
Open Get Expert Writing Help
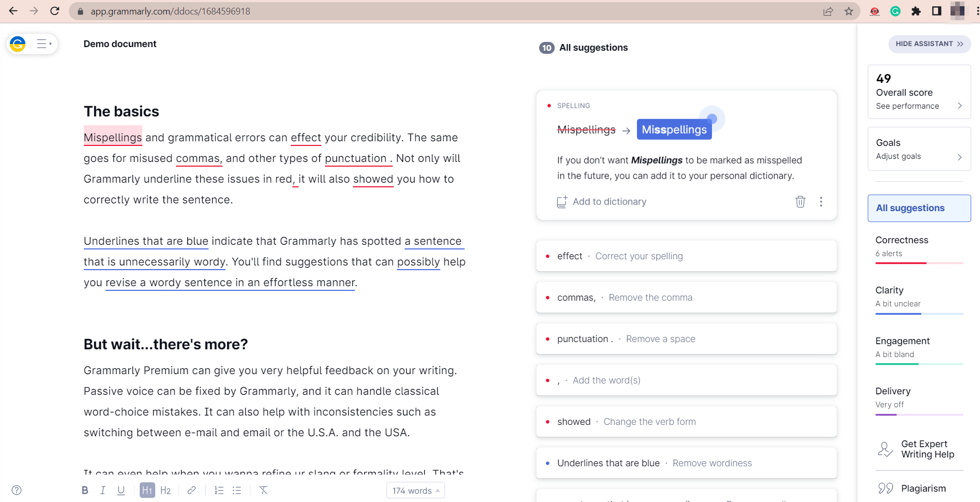[x=919, y=449]
